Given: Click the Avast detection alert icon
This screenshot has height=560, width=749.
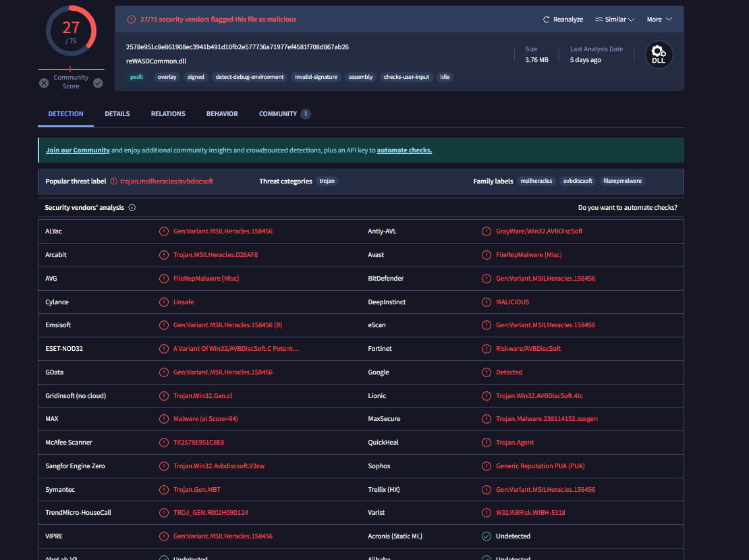Looking at the screenshot, I should point(487,254).
